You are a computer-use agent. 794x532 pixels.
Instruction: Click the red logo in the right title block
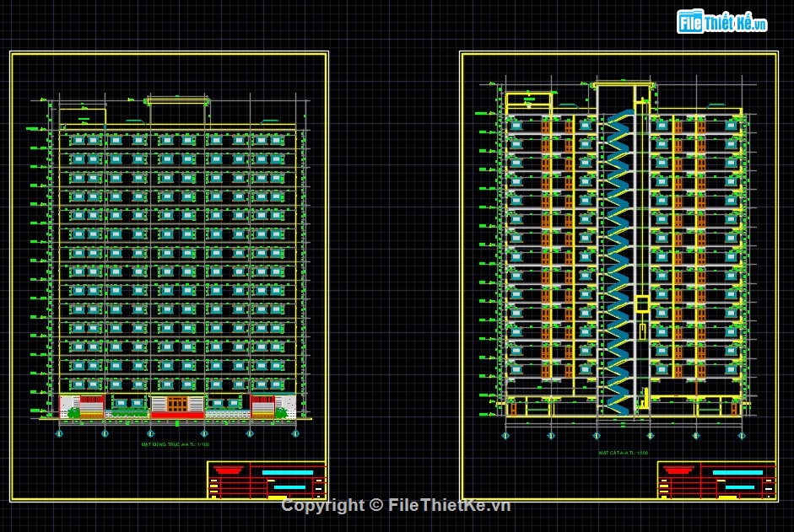[678, 470]
